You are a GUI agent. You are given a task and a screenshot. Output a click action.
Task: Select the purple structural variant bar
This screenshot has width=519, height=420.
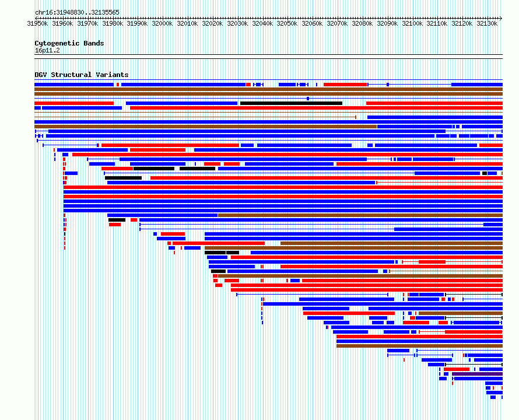477,374
